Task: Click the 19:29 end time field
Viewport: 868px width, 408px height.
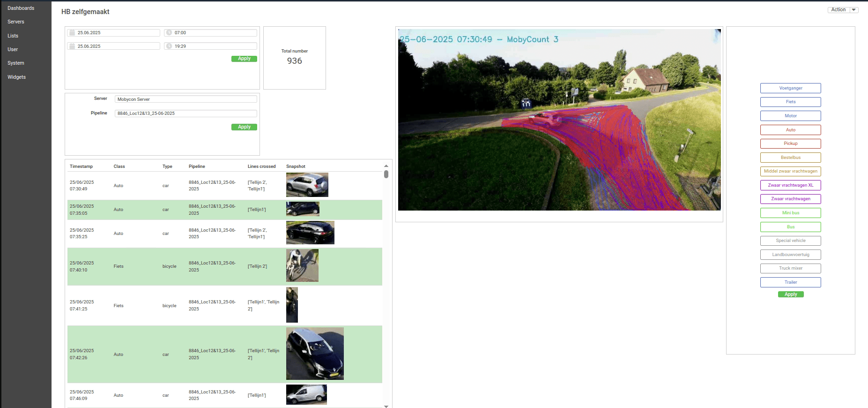Action: [x=211, y=46]
